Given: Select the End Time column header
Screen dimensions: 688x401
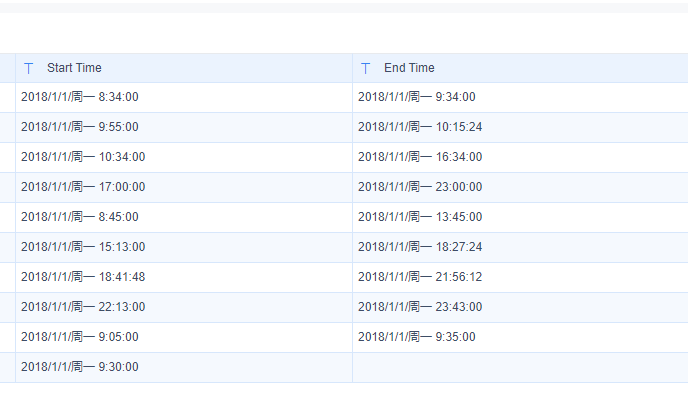Looking at the screenshot, I should [x=409, y=68].
